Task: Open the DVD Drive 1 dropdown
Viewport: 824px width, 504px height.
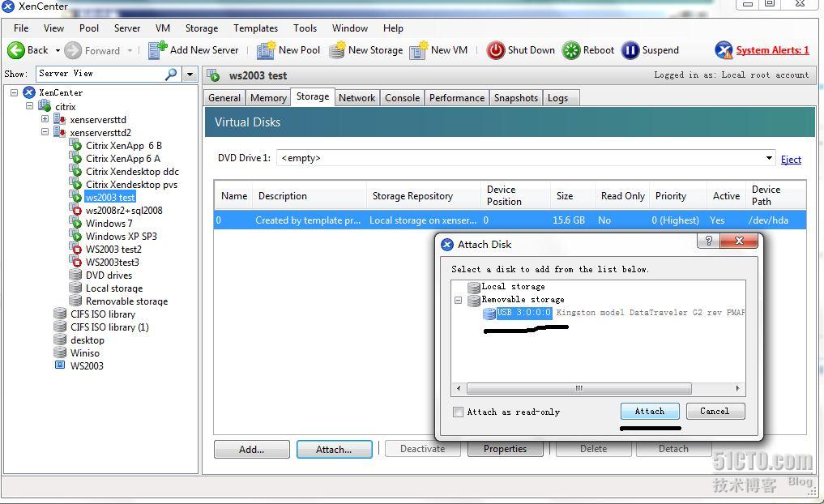Action: pyautogui.click(x=769, y=158)
